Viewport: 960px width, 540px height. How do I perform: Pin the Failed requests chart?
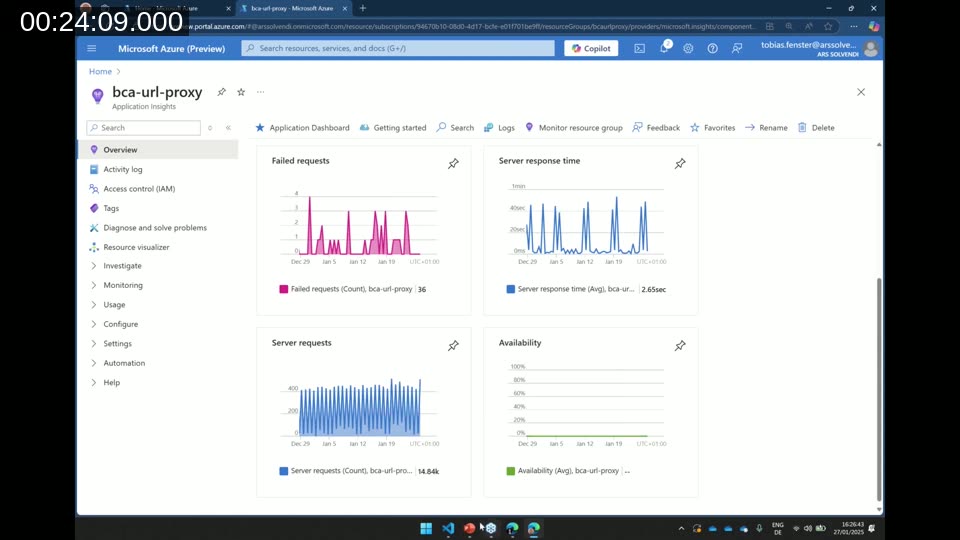pos(453,163)
